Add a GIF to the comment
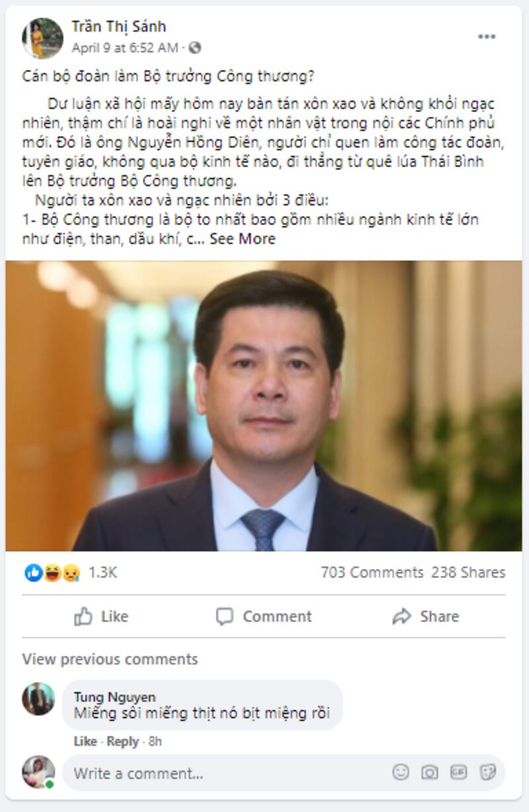529x812 pixels. point(458,772)
